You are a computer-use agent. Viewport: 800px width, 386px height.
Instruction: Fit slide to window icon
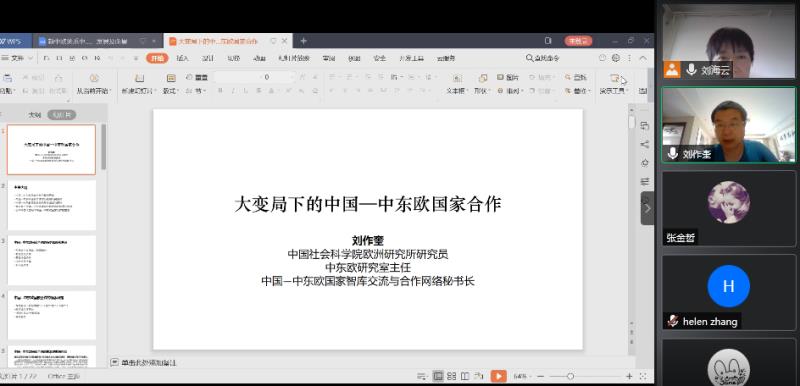tap(642, 376)
